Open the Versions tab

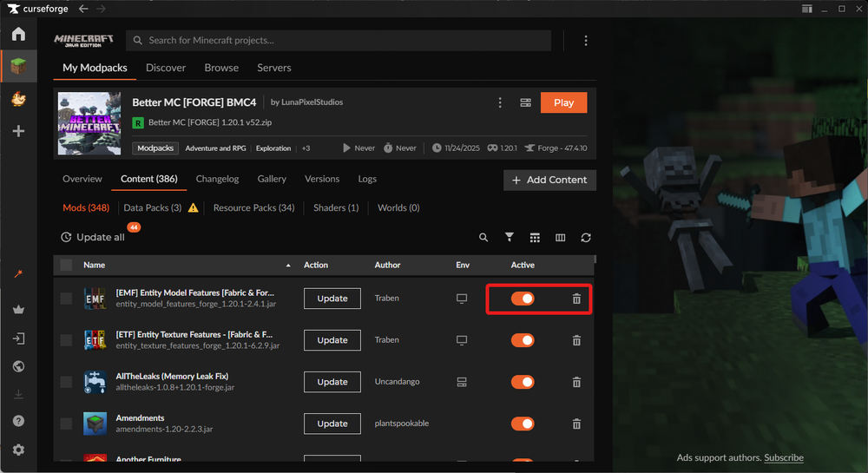click(x=322, y=180)
